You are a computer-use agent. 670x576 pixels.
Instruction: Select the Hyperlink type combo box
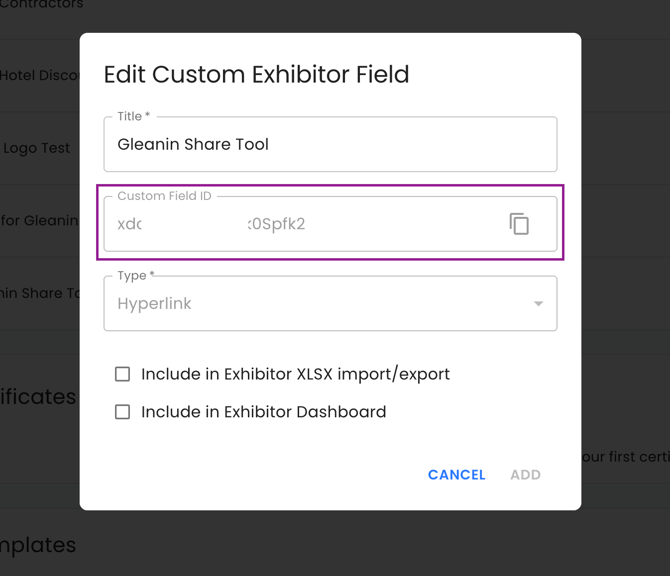pos(330,303)
